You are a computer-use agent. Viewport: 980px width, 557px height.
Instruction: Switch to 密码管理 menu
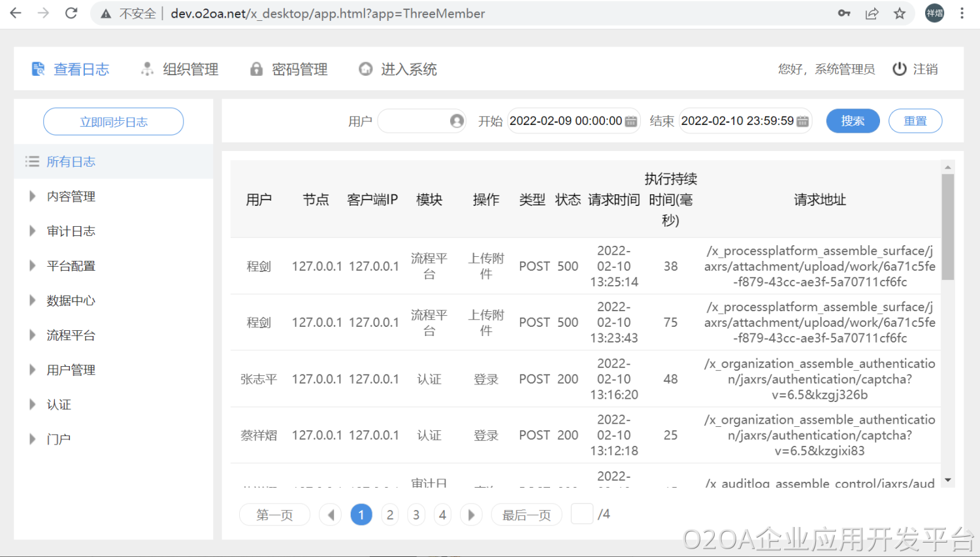(289, 69)
